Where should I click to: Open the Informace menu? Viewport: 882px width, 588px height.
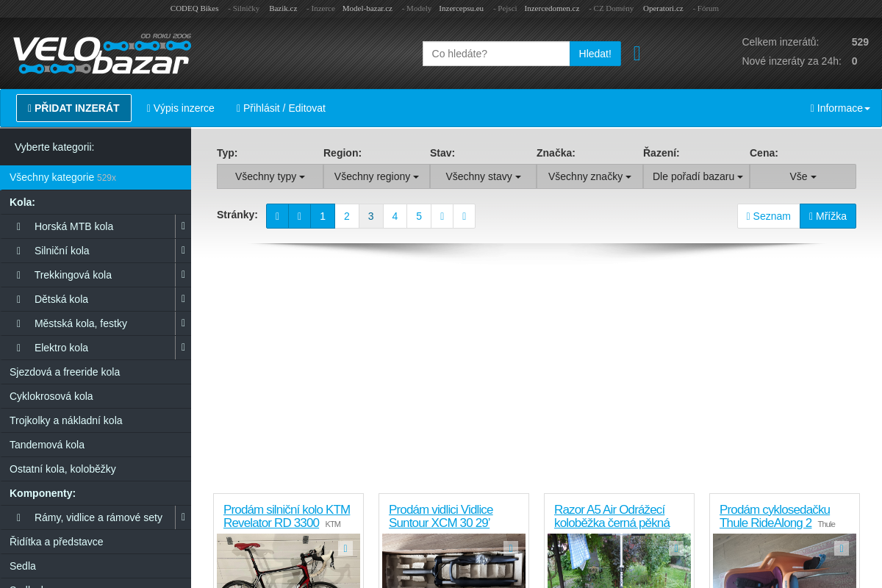[840, 108]
